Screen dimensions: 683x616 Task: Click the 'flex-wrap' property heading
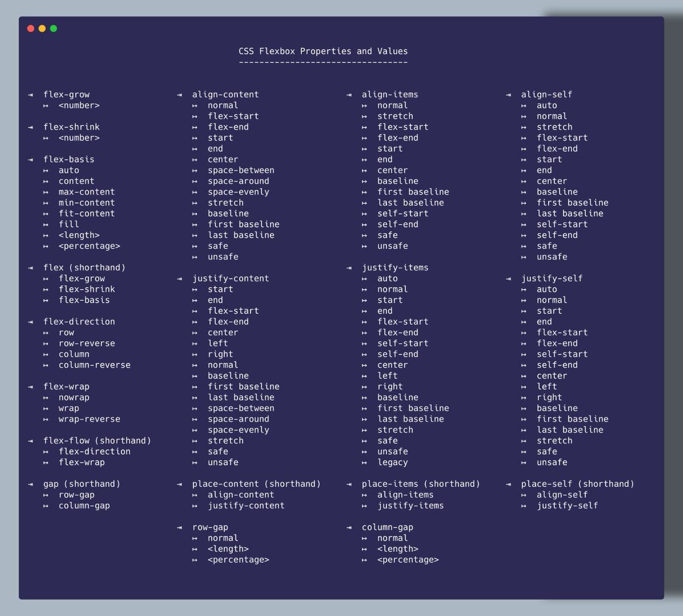67,387
